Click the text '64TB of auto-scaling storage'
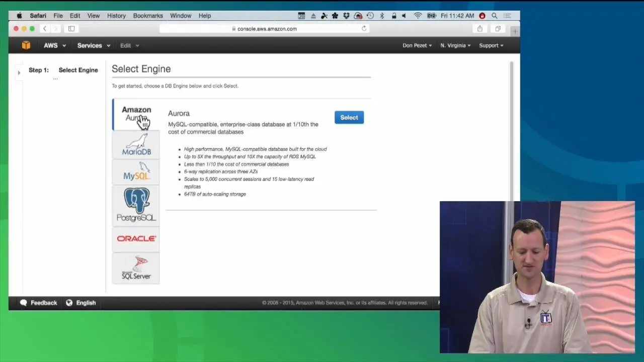Image resolution: width=644 pixels, height=362 pixels. point(215,194)
